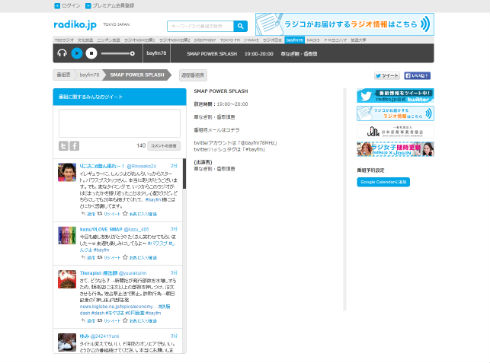Image resolution: width=490 pixels, height=363 pixels.
Task: Open the Radio Joshi sidebar banner
Action: point(395,149)
